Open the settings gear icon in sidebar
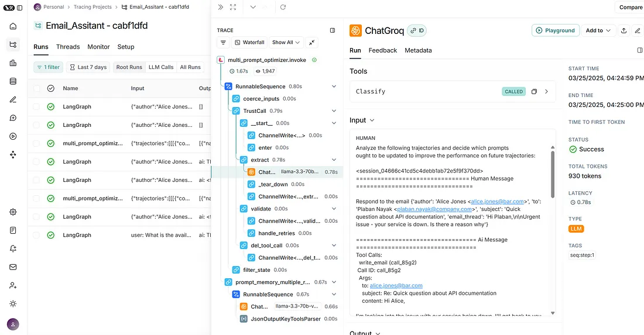 (x=13, y=212)
